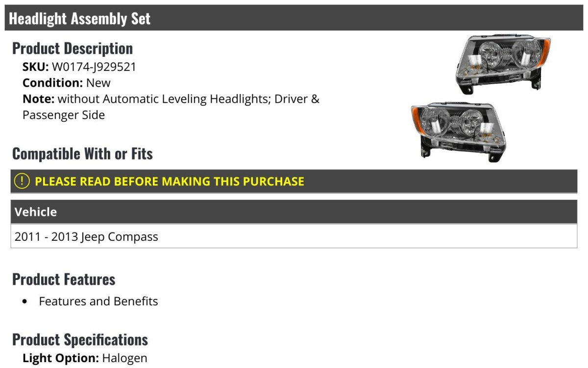Open the top headlight product image

click(x=503, y=63)
